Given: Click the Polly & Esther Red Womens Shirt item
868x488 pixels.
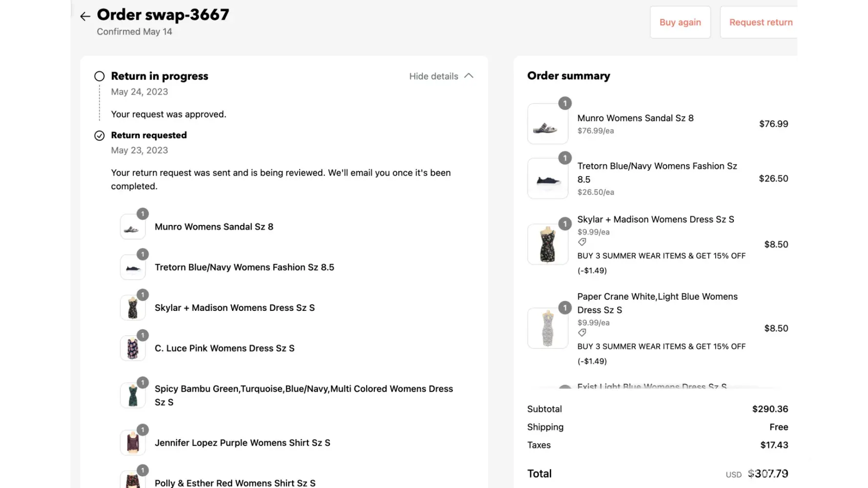Looking at the screenshot, I should pyautogui.click(x=235, y=483).
